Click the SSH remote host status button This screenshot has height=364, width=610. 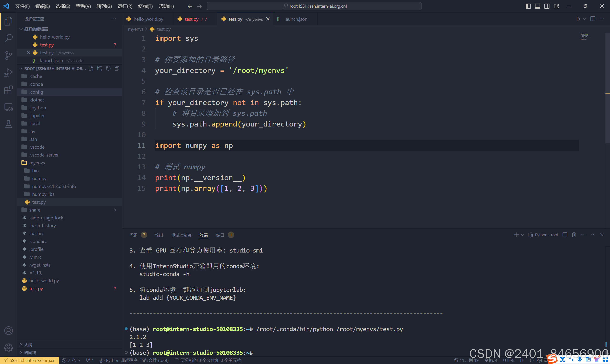(30, 360)
